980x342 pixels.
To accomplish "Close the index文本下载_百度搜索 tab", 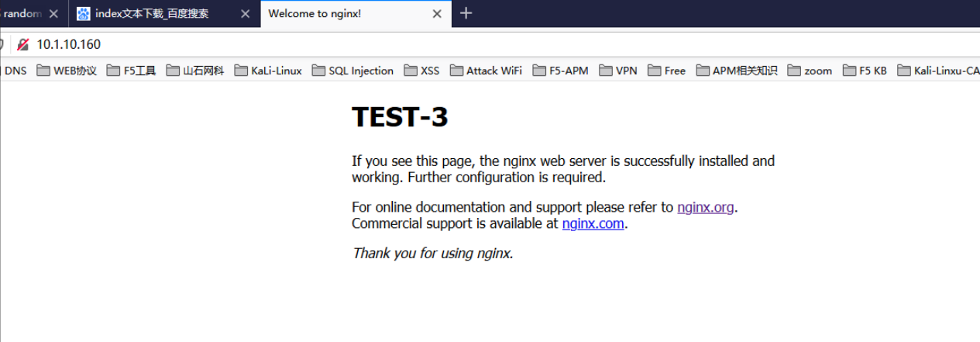I will [245, 14].
